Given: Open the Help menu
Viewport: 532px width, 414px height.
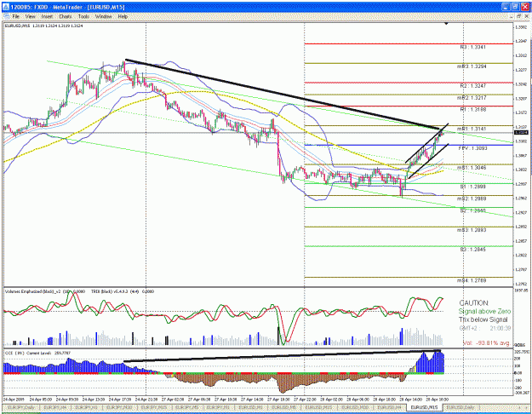Looking at the screenshot, I should [x=123, y=16].
